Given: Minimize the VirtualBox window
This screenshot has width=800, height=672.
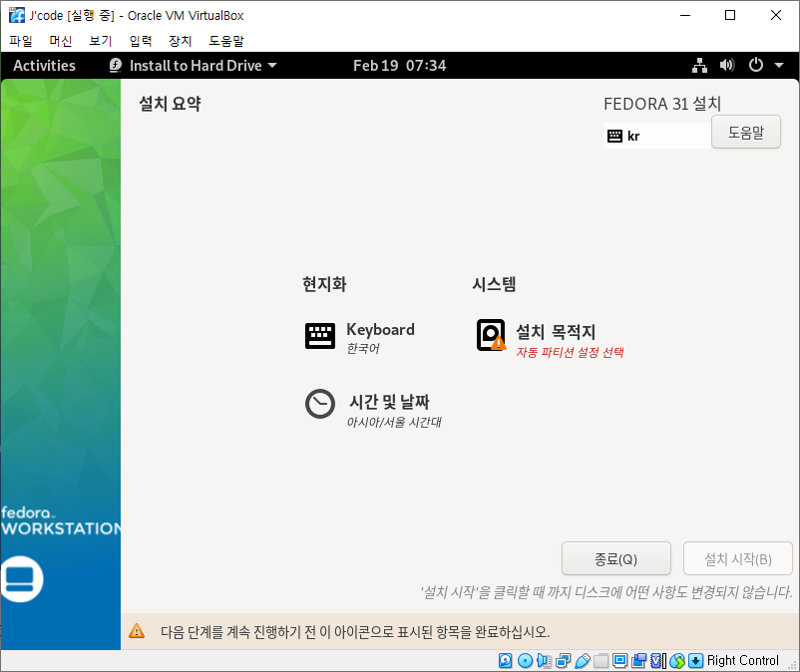Looking at the screenshot, I should (685, 15).
